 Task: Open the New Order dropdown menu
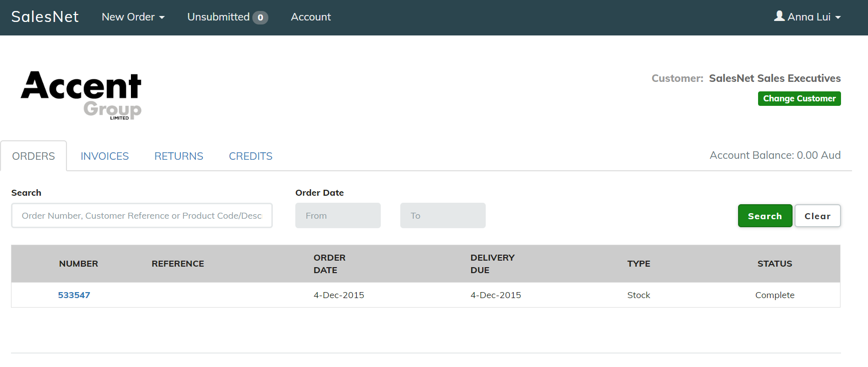[x=133, y=17]
